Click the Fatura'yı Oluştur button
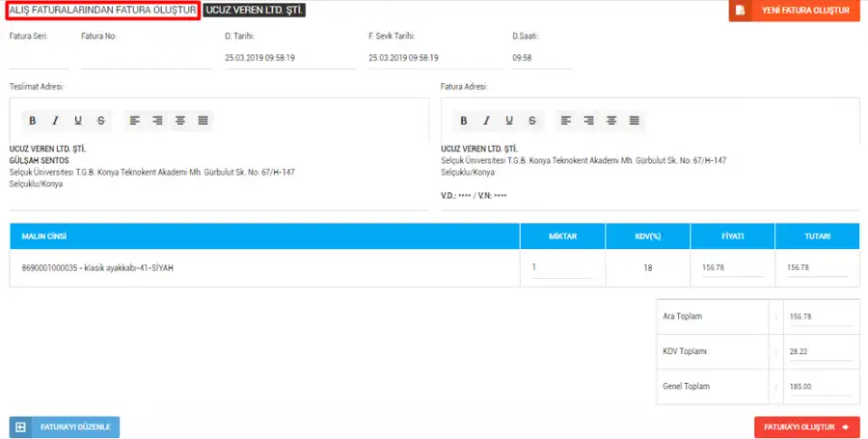868x439 pixels. point(806,426)
